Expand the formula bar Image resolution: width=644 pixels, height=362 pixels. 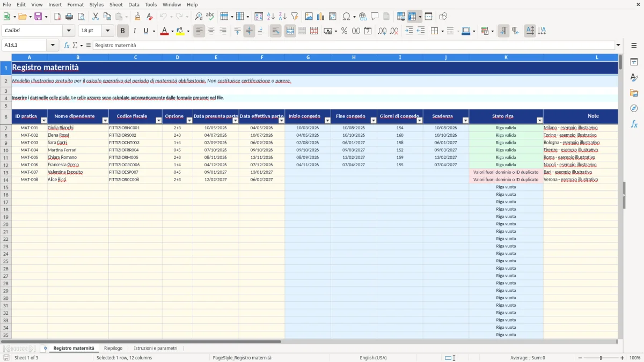pos(619,45)
